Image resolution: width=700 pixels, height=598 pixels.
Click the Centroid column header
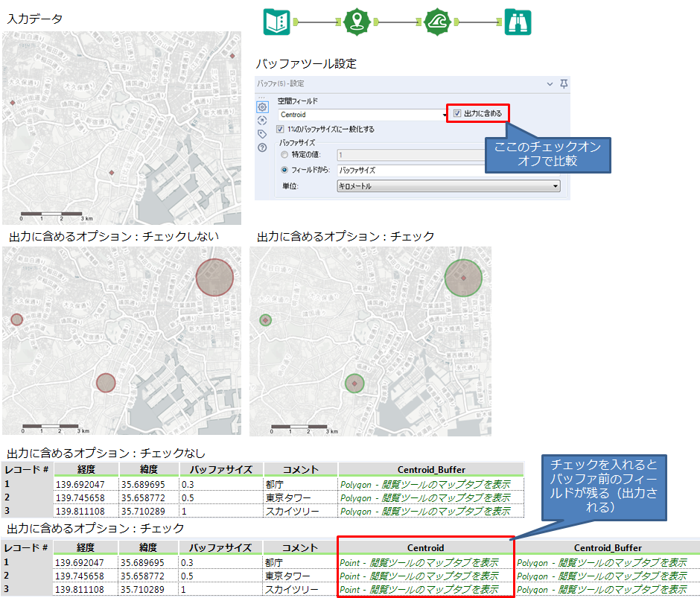(425, 548)
